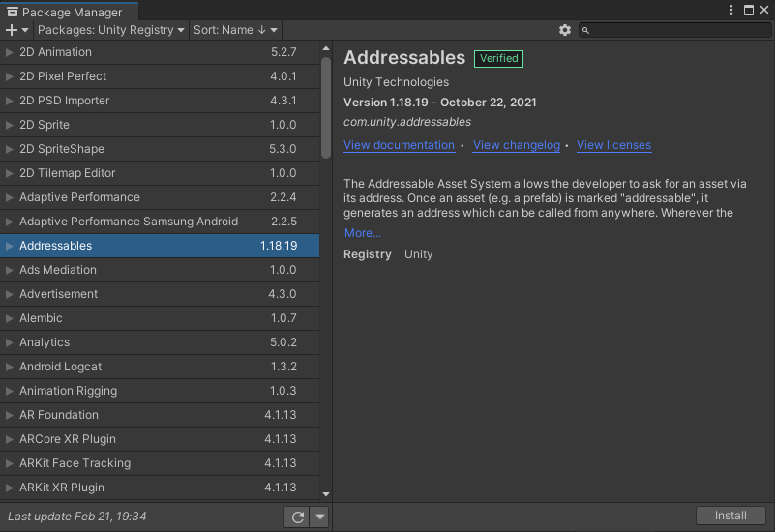Click the refresh package list icon
This screenshot has width=775, height=532.
[297, 517]
